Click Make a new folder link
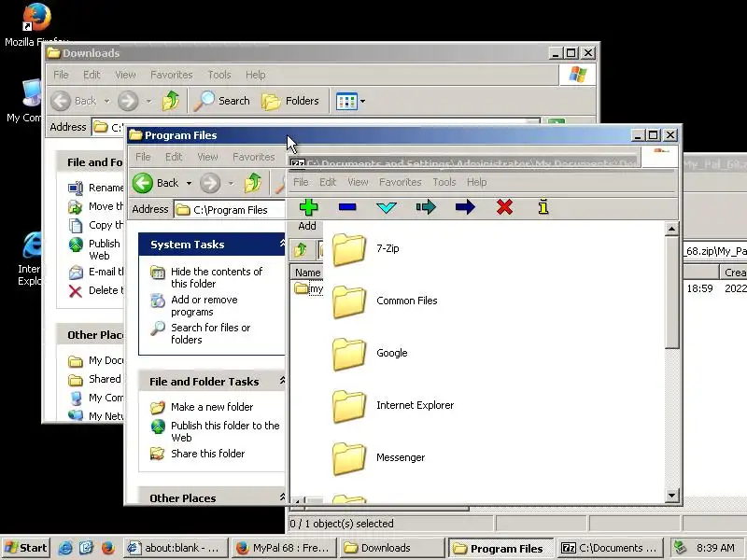The height and width of the screenshot is (560, 747). pos(202,407)
